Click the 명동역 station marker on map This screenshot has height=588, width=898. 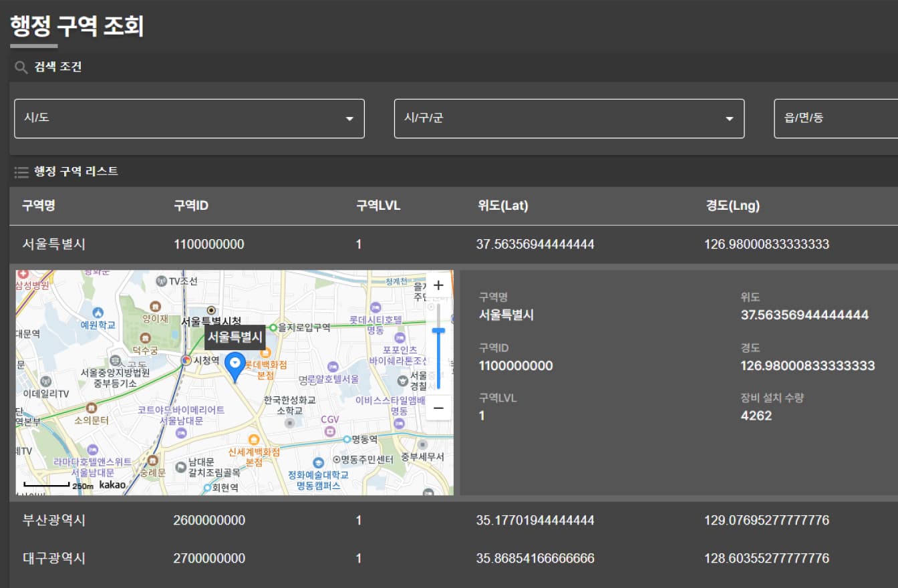click(x=347, y=439)
